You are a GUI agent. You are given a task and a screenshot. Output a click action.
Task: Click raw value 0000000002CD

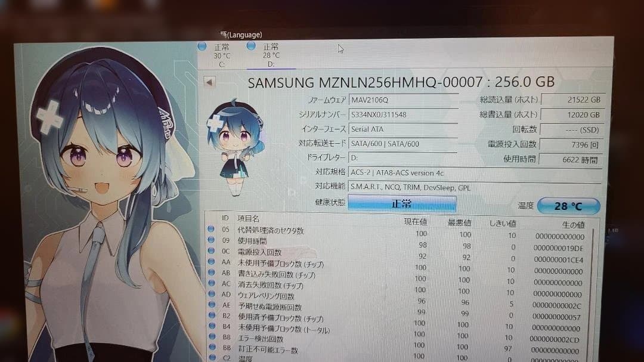point(555,339)
